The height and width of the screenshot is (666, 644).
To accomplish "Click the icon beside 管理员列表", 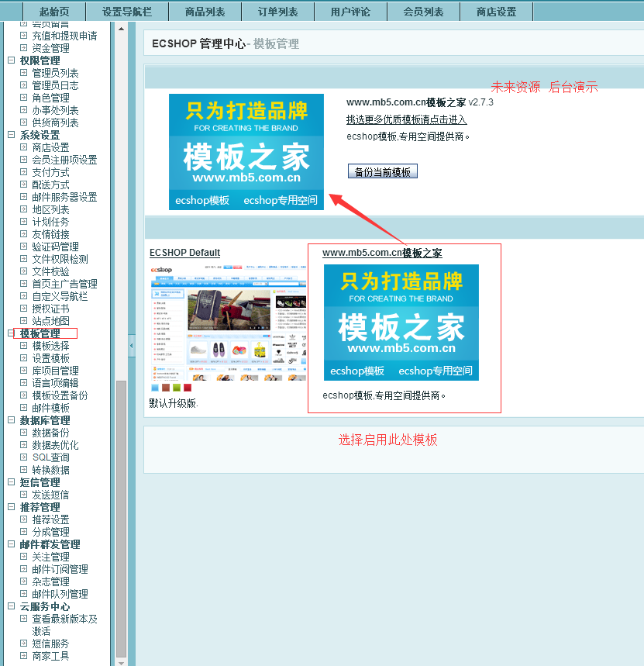I will pos(24,73).
